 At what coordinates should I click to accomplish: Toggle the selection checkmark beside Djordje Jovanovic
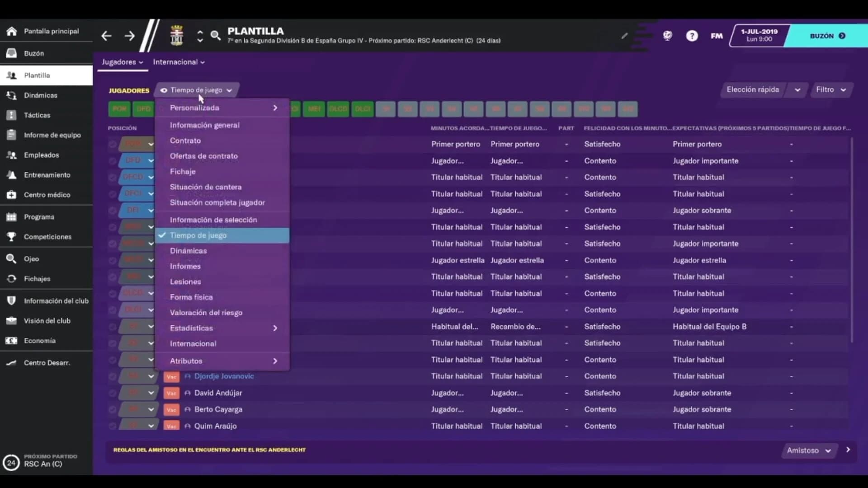[x=112, y=376]
